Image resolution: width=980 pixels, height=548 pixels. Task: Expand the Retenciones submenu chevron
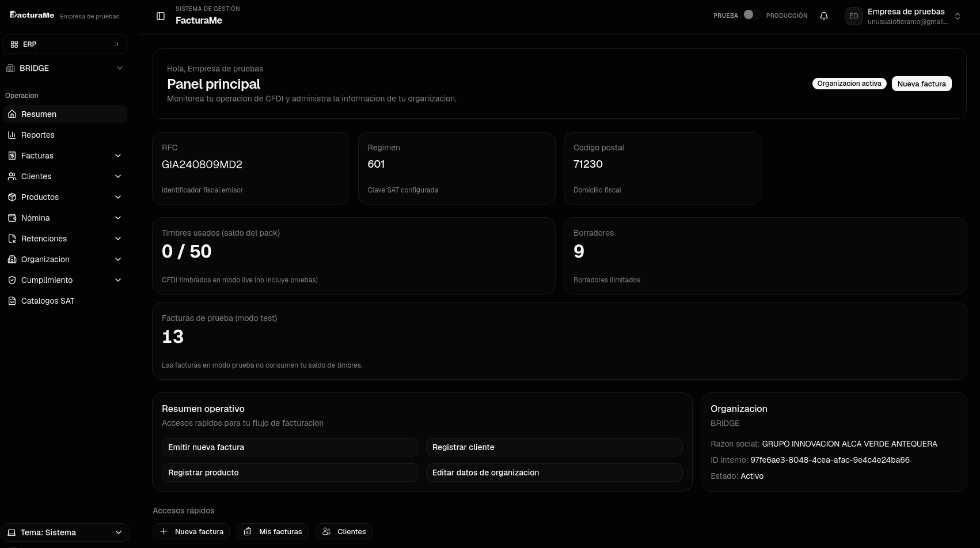click(118, 239)
